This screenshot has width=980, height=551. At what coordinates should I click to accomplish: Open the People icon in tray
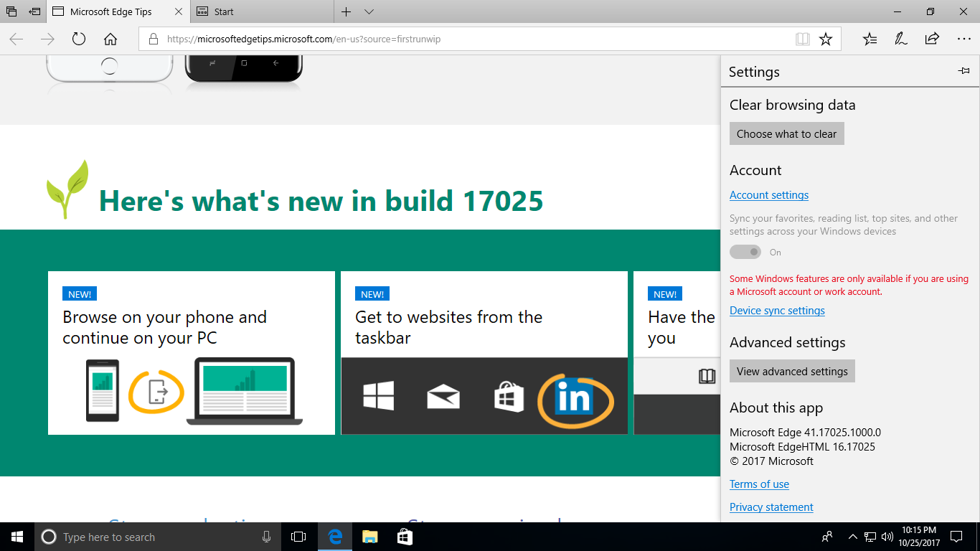point(827,537)
